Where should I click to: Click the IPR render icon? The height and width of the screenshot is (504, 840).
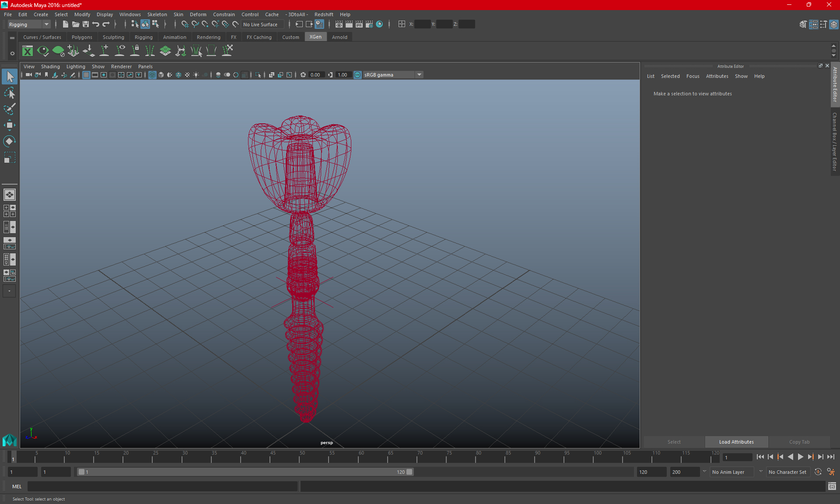coord(359,24)
